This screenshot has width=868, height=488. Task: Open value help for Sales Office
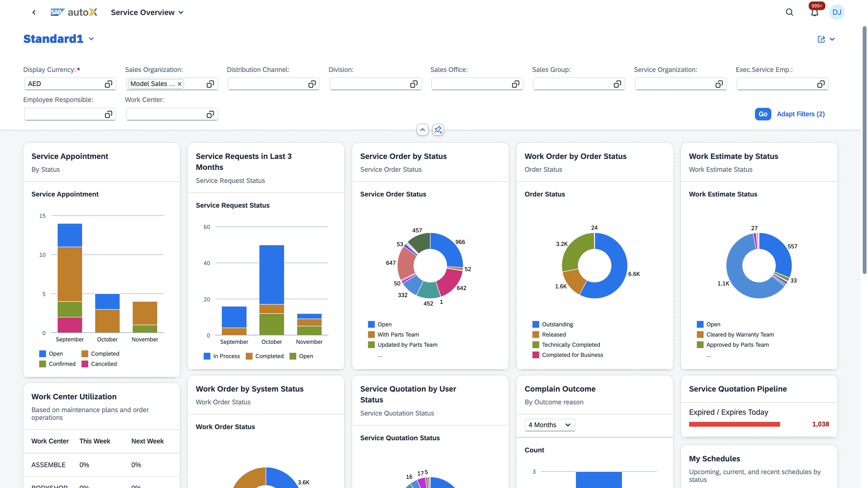pyautogui.click(x=515, y=84)
